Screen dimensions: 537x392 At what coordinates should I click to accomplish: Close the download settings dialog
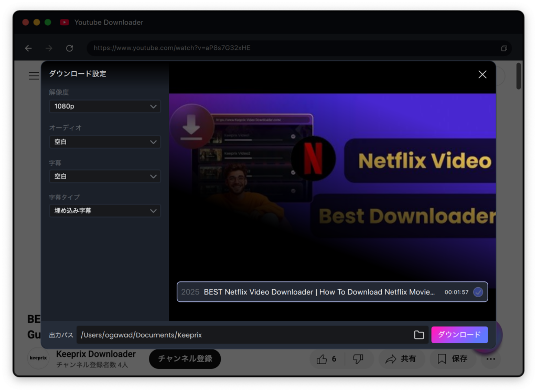click(x=482, y=74)
